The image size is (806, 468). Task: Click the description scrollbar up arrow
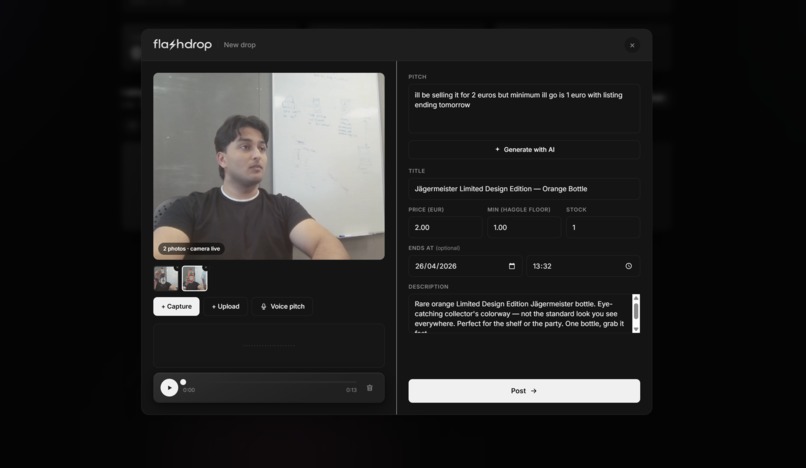click(636, 298)
